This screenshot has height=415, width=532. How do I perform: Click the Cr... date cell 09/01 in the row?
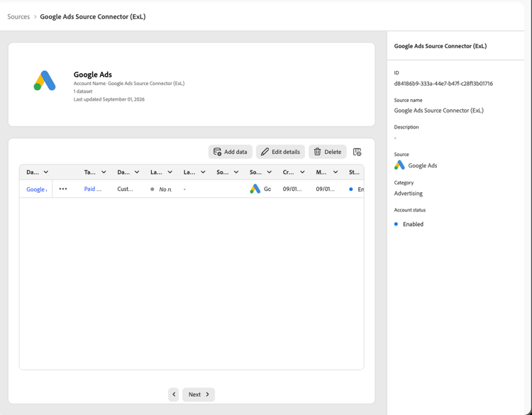[292, 189]
